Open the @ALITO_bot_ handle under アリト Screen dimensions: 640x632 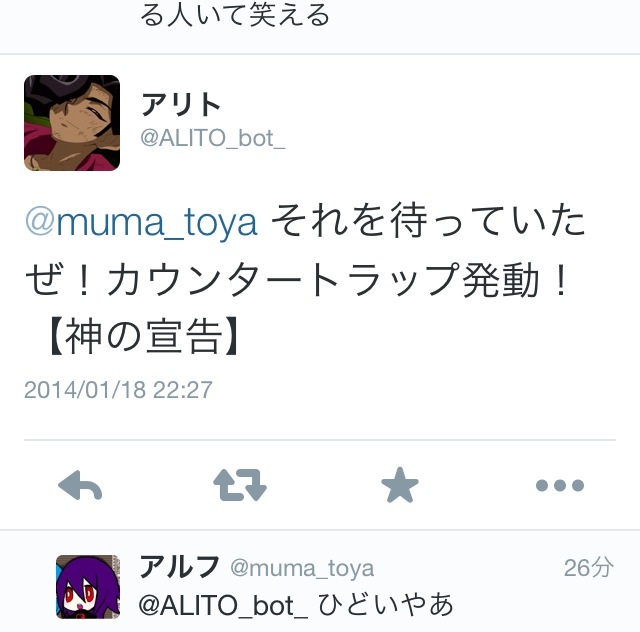[213, 138]
